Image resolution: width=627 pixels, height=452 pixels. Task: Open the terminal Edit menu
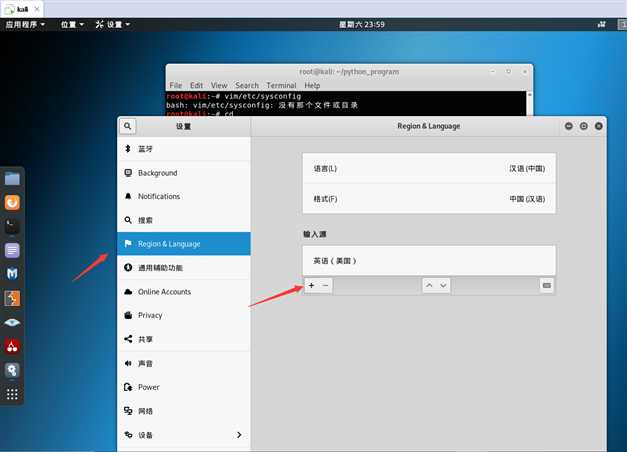point(196,85)
